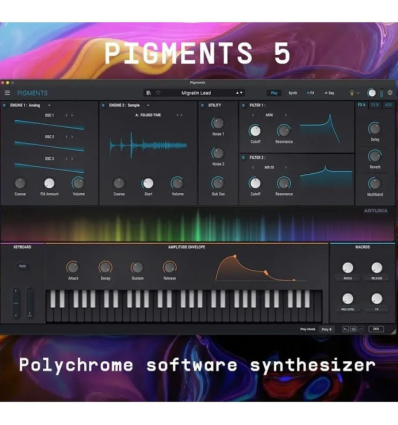Click the Engine 2 Start knob

coord(148,183)
